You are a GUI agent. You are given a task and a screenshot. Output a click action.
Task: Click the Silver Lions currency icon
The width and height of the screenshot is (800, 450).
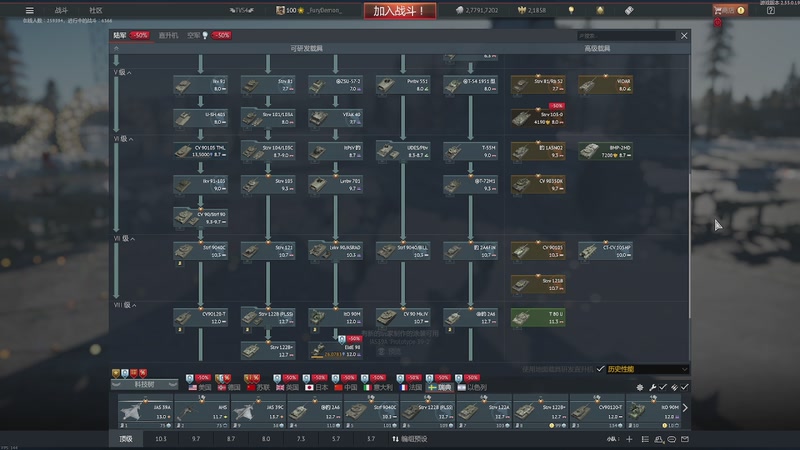[459, 10]
